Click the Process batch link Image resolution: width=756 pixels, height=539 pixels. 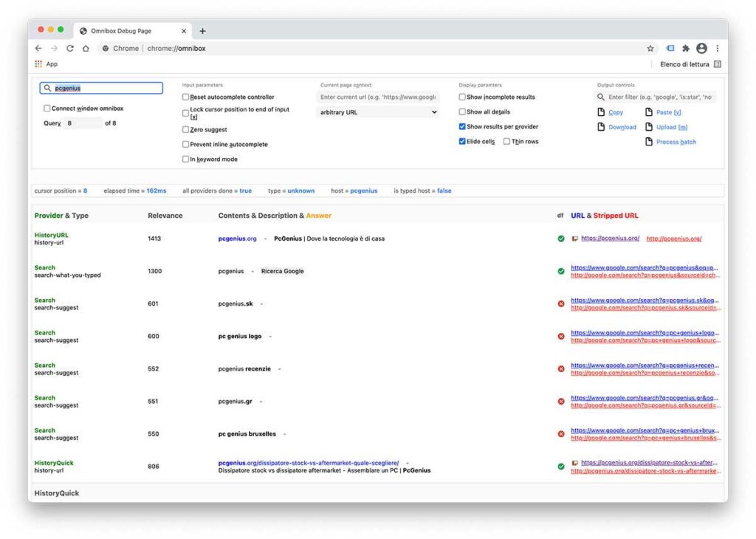point(676,143)
